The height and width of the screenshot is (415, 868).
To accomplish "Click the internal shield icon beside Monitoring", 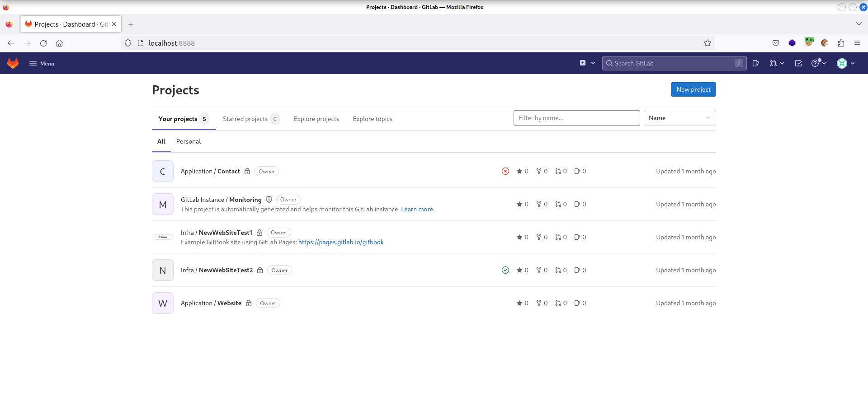I will click(x=269, y=200).
